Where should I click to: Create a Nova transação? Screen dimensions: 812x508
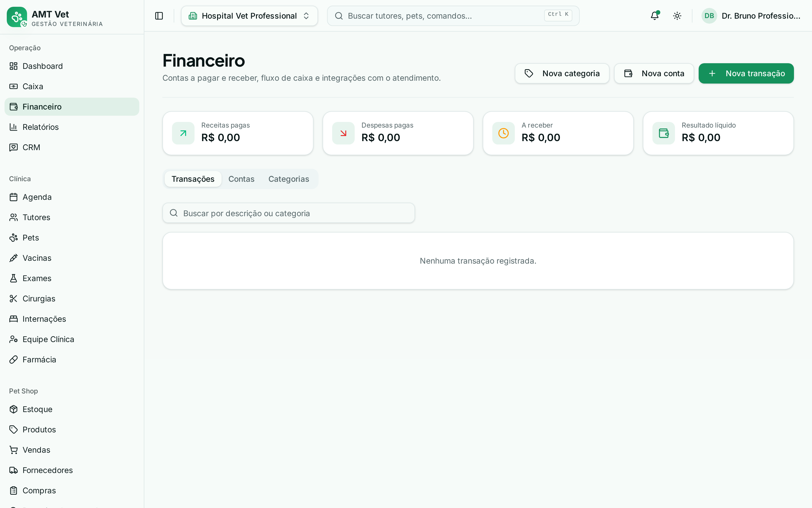(746, 73)
